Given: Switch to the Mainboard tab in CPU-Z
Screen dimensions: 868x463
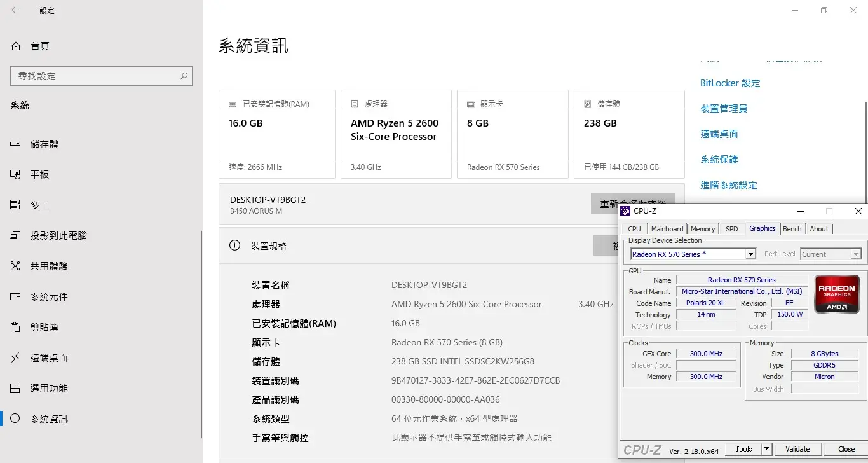Looking at the screenshot, I should (667, 229).
